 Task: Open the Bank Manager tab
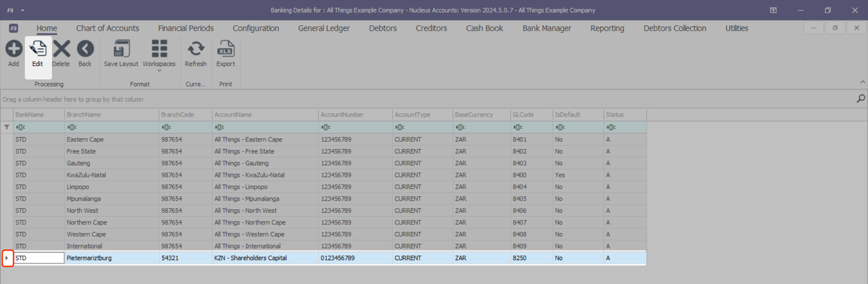[x=547, y=28]
